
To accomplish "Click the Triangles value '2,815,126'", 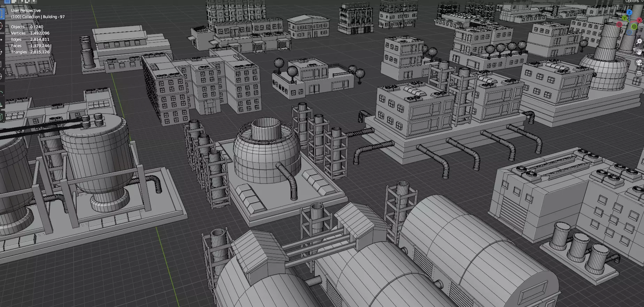I will (x=40, y=52).
